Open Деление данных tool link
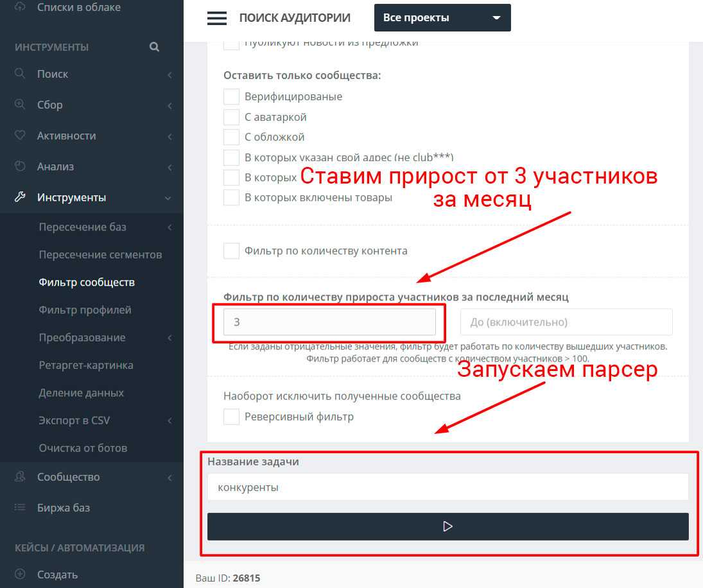 81,393
